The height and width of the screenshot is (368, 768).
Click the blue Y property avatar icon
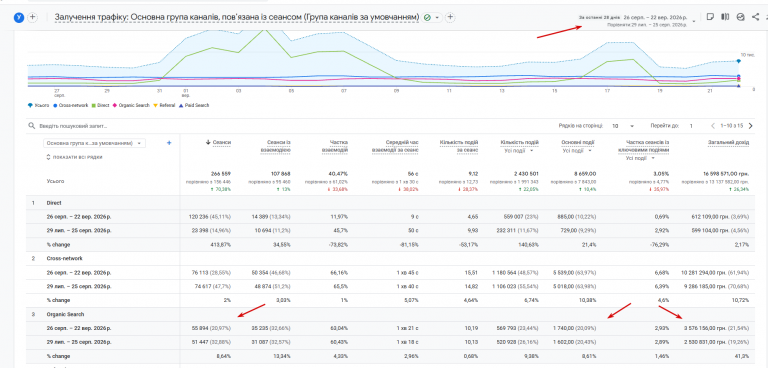click(x=19, y=17)
